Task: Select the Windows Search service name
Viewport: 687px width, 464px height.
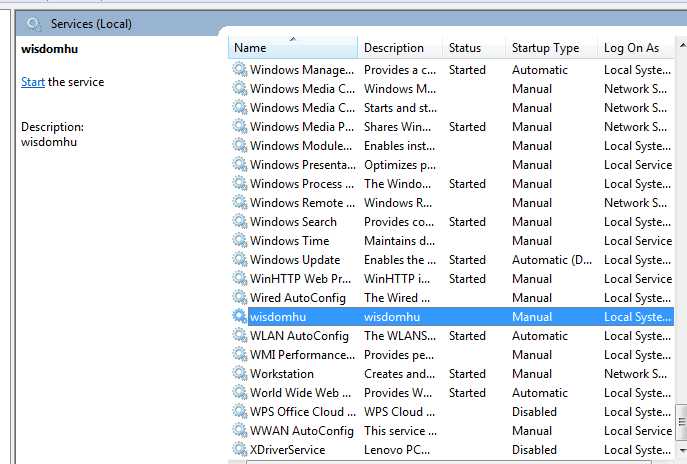Action: pos(293,222)
